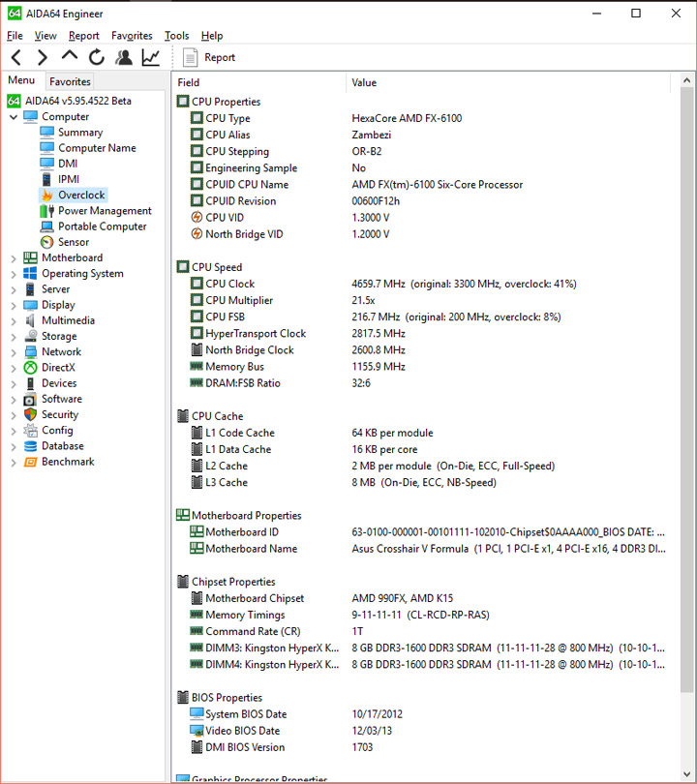Screen dimensions: 697x784
Task: Select the Motherboard Name row
Action: [x=422, y=549]
